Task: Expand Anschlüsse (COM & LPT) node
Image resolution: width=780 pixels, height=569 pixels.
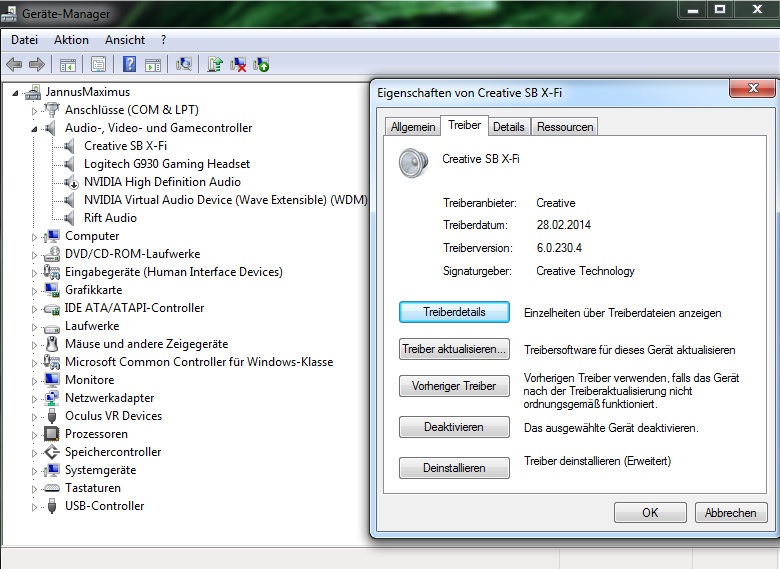Action: pyautogui.click(x=34, y=111)
